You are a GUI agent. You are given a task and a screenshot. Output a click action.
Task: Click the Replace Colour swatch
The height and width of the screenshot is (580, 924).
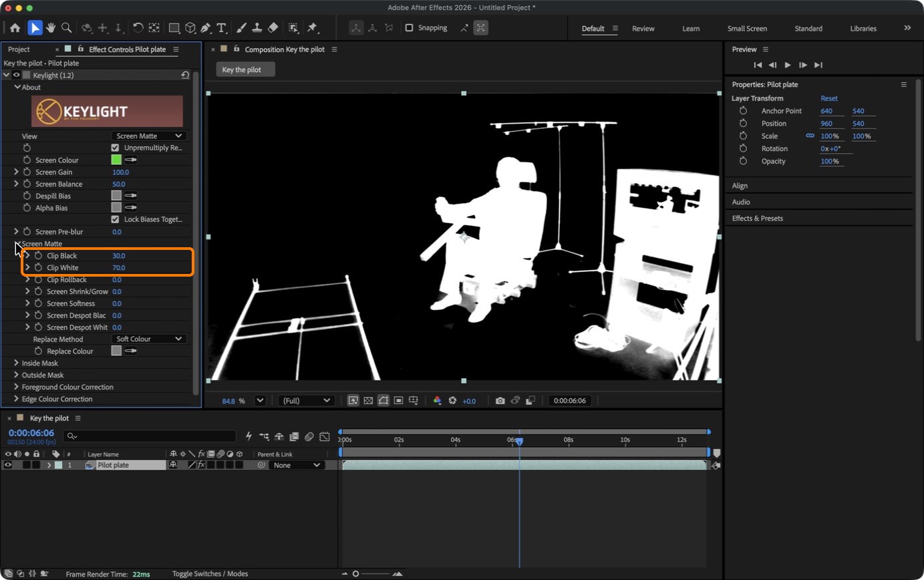(x=116, y=351)
